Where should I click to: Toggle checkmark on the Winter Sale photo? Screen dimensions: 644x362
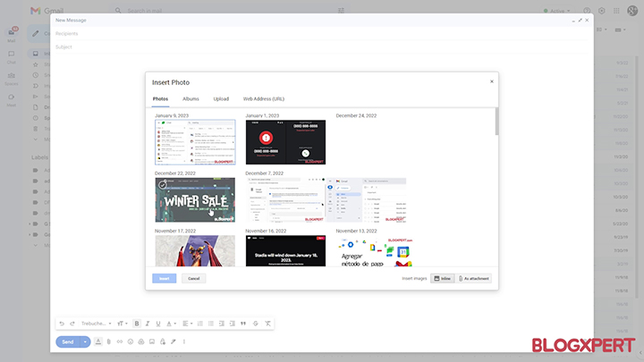point(162,185)
